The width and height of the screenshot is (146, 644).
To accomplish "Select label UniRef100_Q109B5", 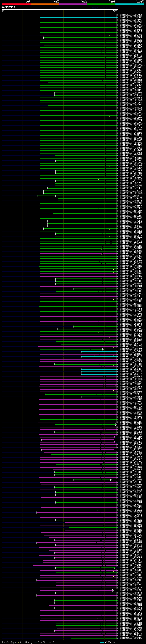I will [131, 600].
